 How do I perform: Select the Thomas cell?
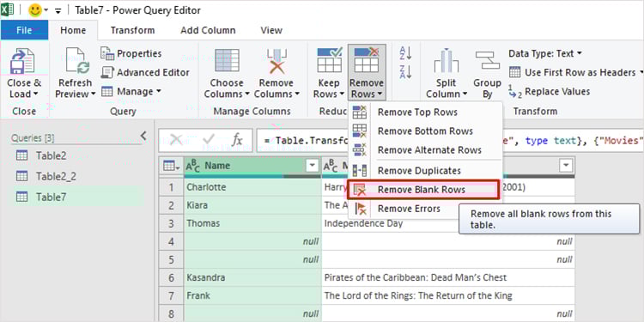click(x=252, y=223)
